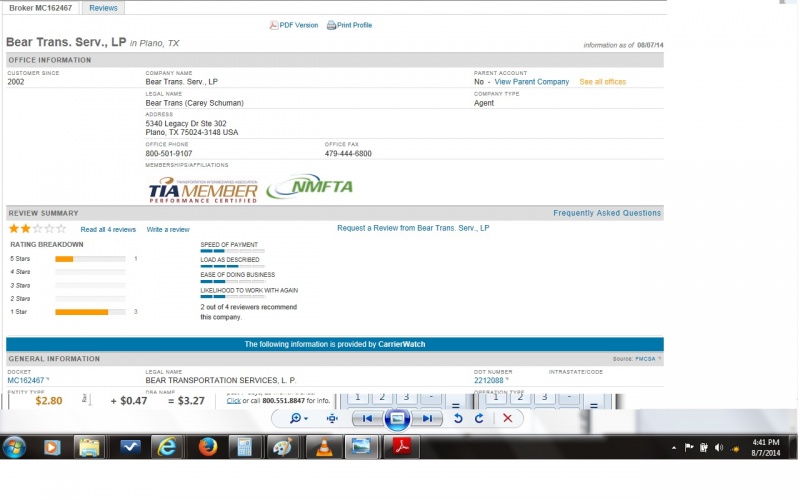Show hidden system tray icons
The width and height of the screenshot is (800, 500).
click(674, 448)
